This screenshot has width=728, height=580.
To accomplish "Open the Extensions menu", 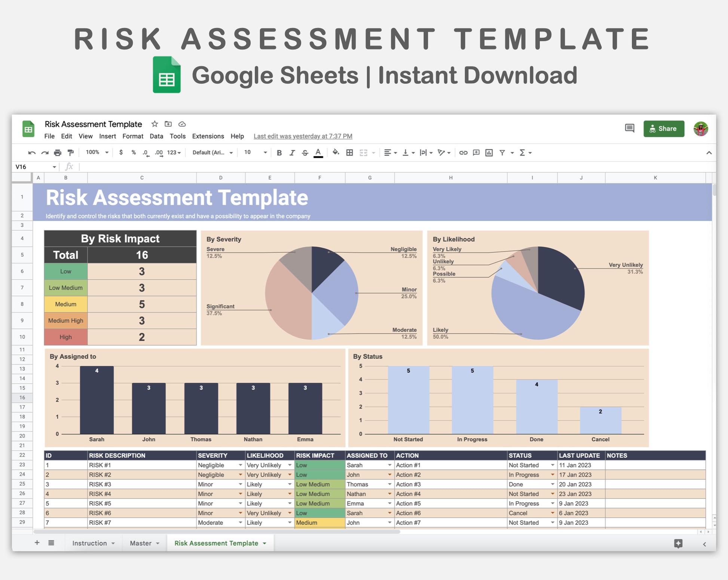I will tap(208, 136).
